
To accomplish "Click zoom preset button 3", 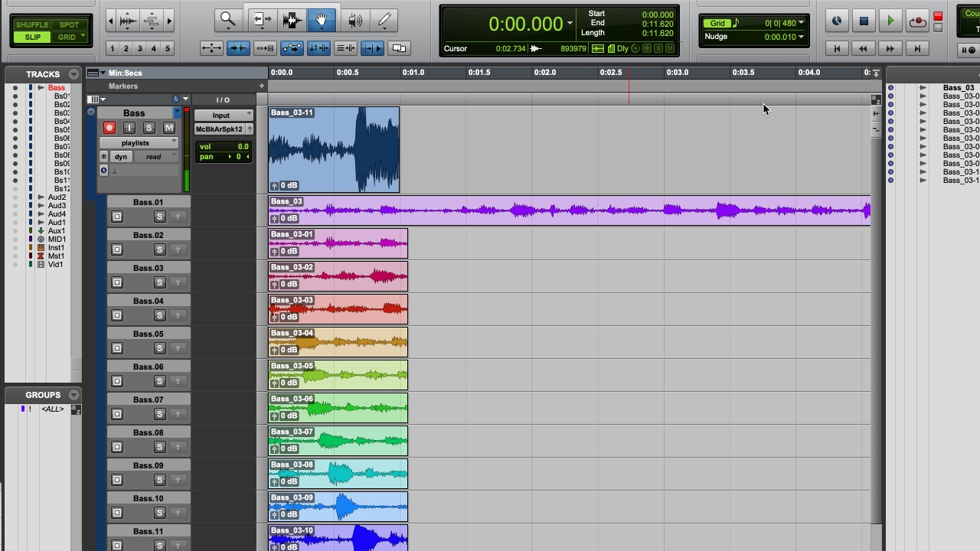I will (139, 48).
